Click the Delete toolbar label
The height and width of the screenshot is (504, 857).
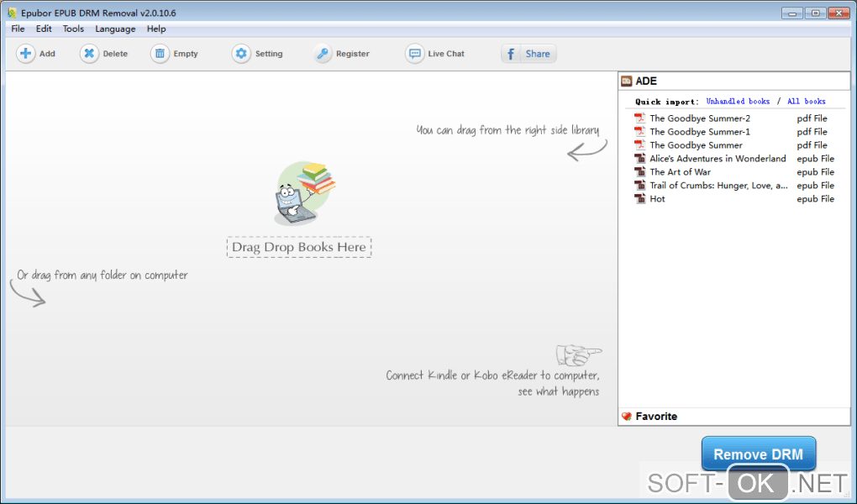[x=115, y=54]
